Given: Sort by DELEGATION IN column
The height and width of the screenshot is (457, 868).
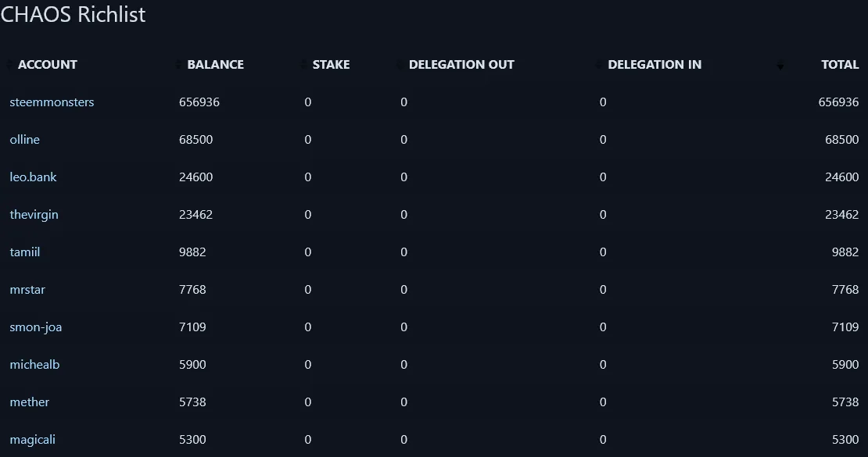Looking at the screenshot, I should (655, 65).
